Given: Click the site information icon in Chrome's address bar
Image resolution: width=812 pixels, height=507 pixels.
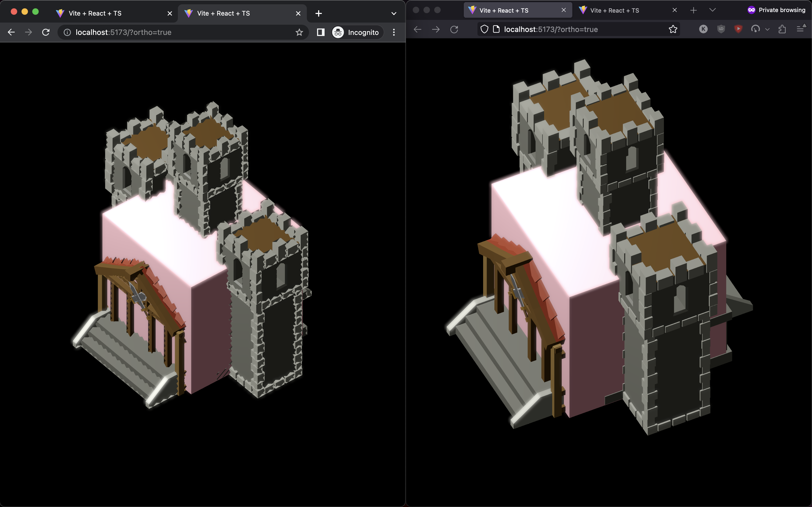Looking at the screenshot, I should [x=67, y=32].
